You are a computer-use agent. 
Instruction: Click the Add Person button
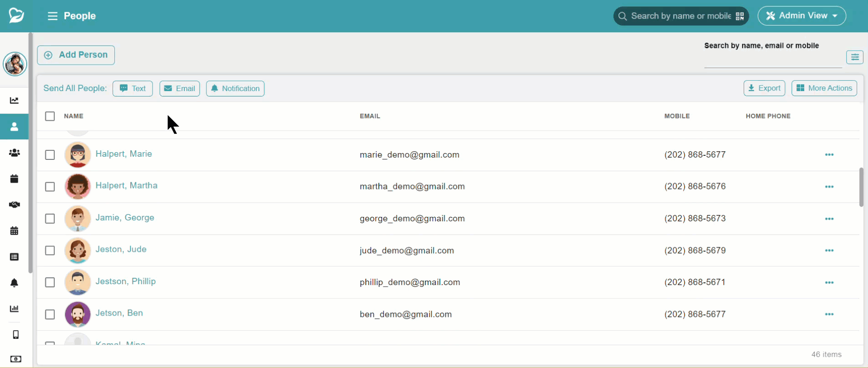coord(76,55)
